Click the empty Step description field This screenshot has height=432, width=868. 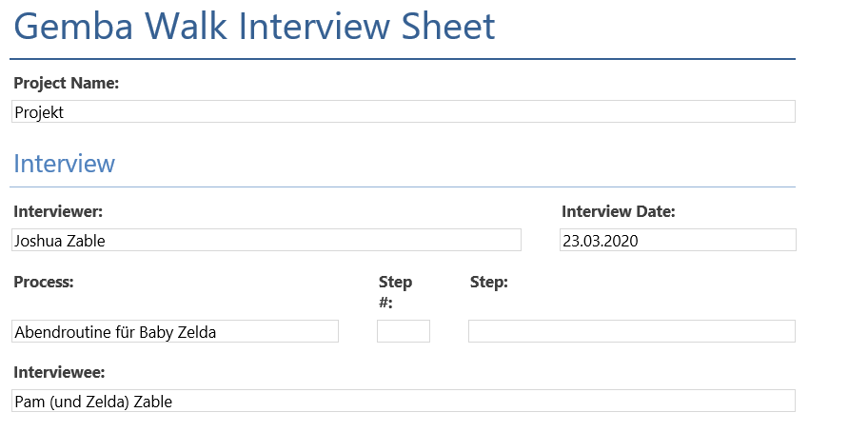coord(632,331)
